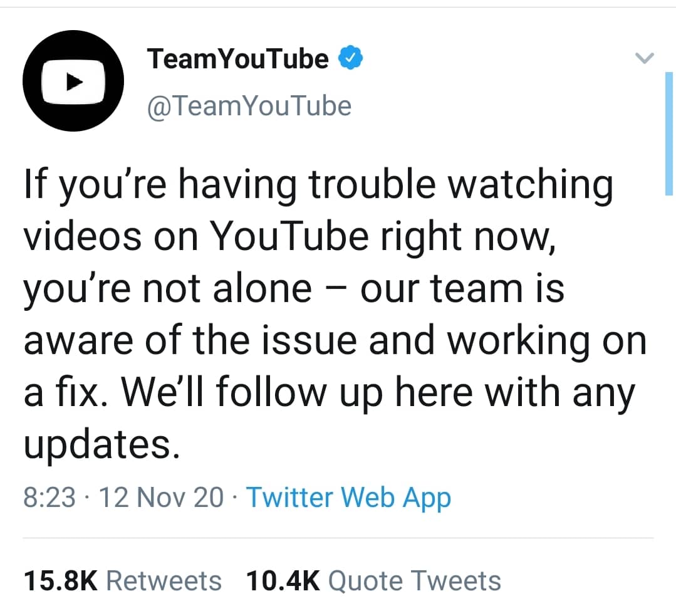
Task: View the 15.8K Retweets list
Action: click(122, 581)
